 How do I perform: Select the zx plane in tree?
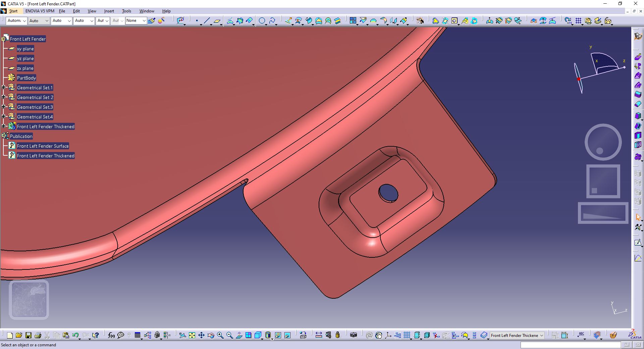point(25,68)
